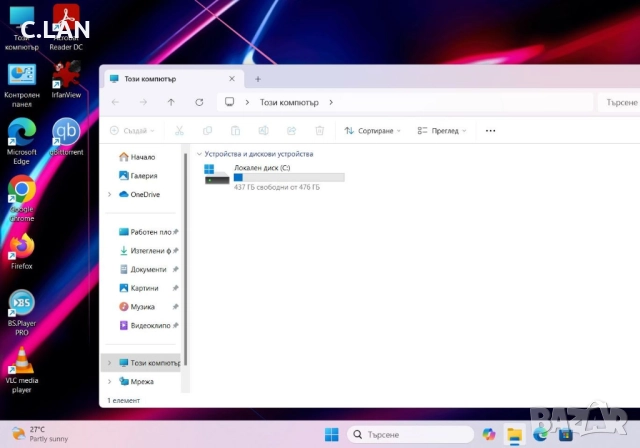Expand the OneDrive tree node
This screenshot has height=448, width=640.
(x=109, y=194)
